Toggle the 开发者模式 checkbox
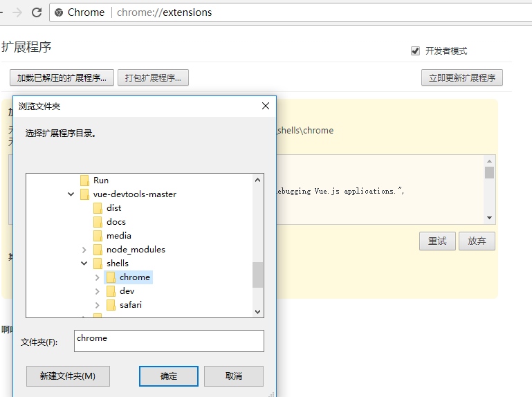The width and height of the screenshot is (532, 397). point(415,50)
